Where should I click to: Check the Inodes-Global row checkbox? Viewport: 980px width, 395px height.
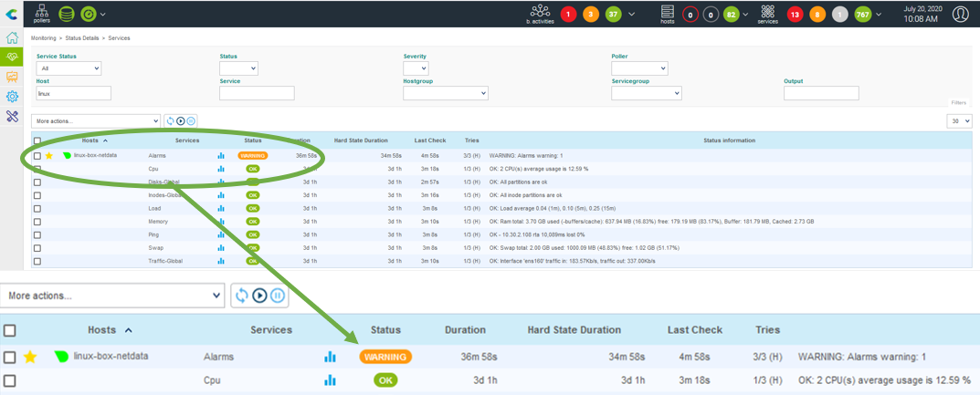tap(37, 195)
